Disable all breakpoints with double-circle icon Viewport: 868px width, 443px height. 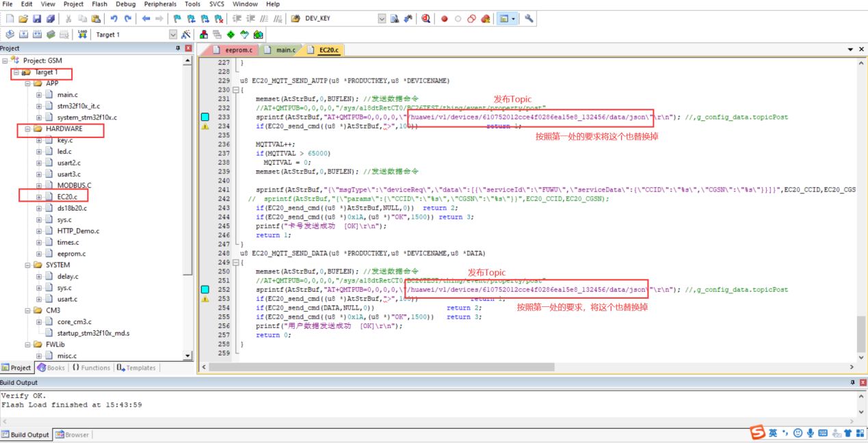point(471,18)
